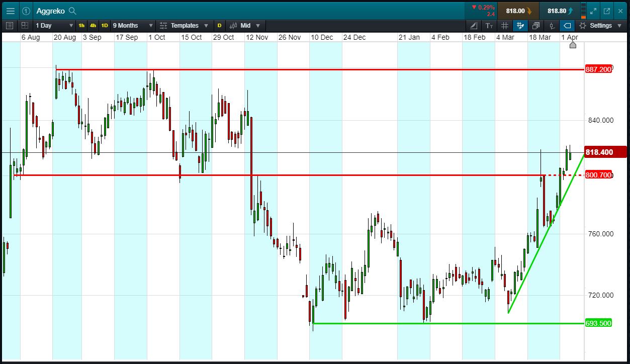Image resolution: width=630 pixels, height=364 pixels.
Task: Click the candlestick price marker icon
Action: 552,25
